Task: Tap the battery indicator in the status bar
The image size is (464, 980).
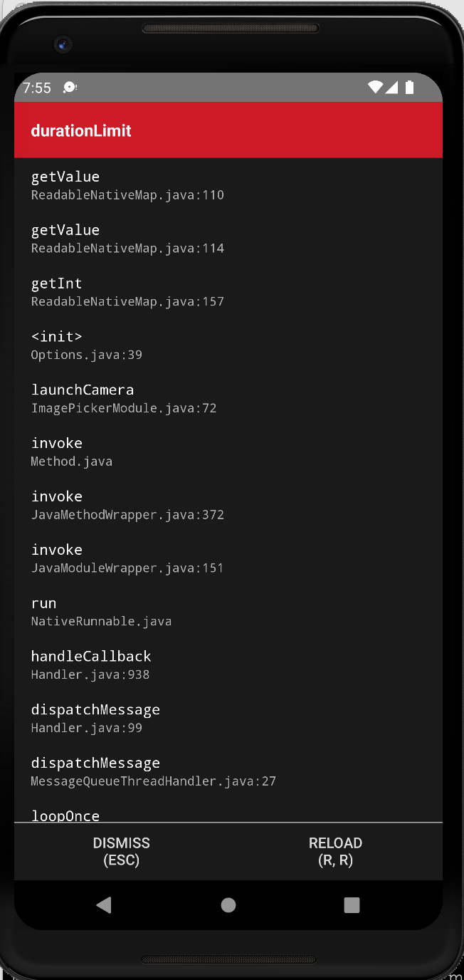Action: coord(409,87)
